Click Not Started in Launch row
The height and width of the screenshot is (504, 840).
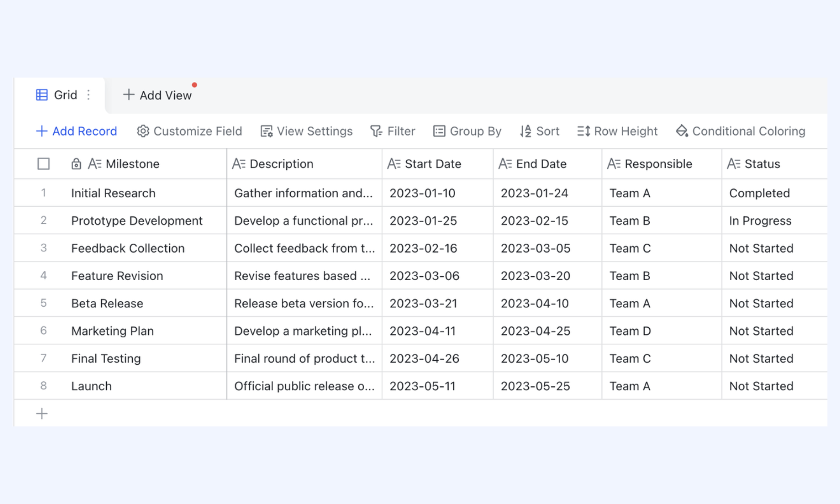[775, 386]
